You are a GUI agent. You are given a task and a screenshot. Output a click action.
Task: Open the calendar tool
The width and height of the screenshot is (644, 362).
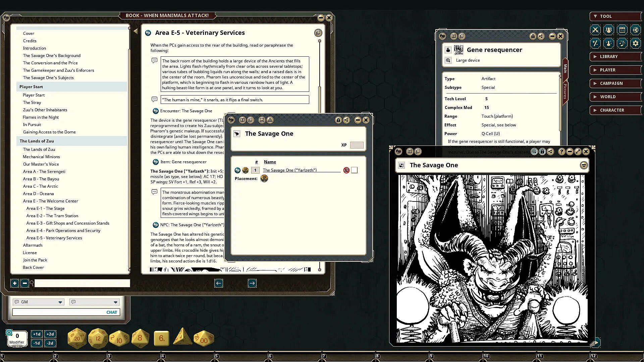(x=622, y=30)
